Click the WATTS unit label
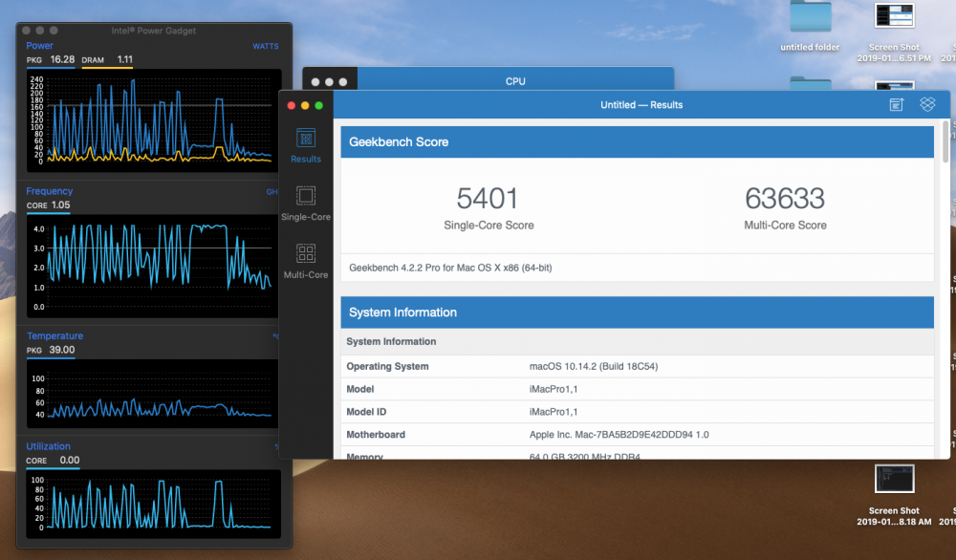This screenshot has height=560, width=956. coord(265,46)
